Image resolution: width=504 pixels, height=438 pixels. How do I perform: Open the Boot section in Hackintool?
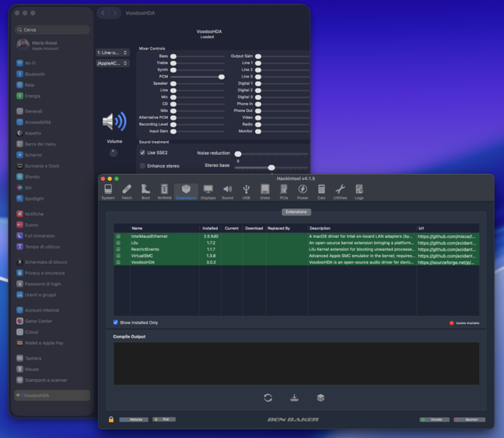pos(146,192)
